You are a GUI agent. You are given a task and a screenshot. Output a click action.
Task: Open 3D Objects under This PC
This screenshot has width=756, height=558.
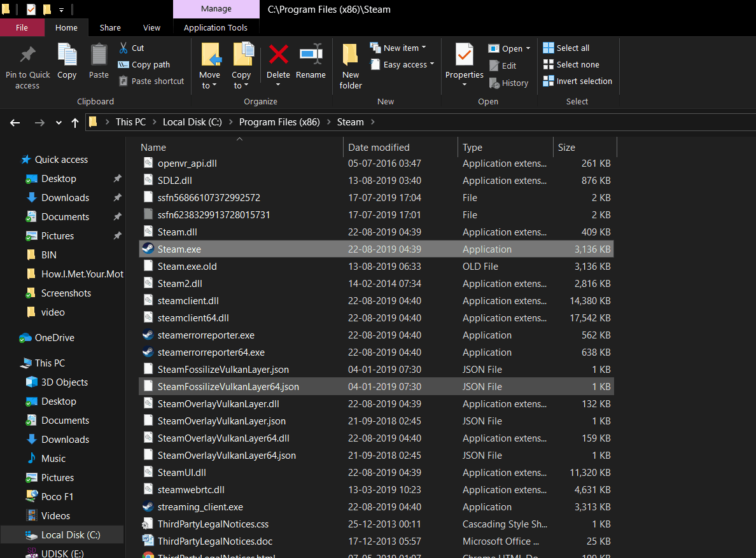coord(65,382)
